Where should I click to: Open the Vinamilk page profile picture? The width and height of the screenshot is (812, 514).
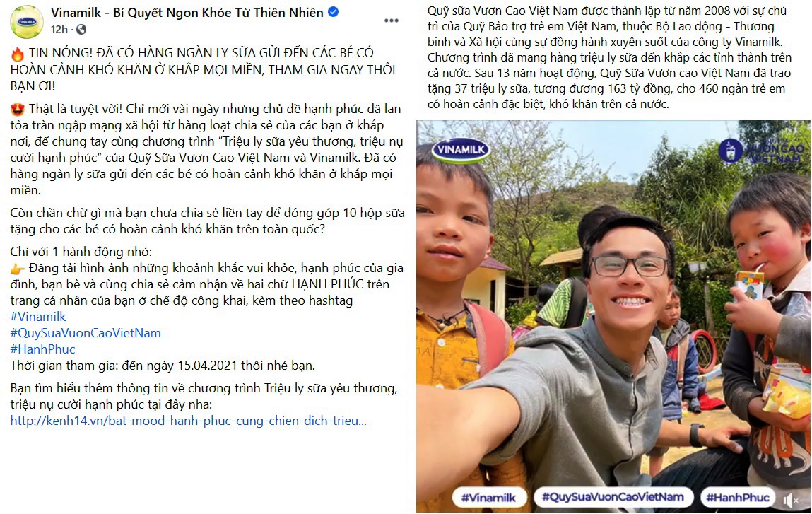tap(27, 21)
